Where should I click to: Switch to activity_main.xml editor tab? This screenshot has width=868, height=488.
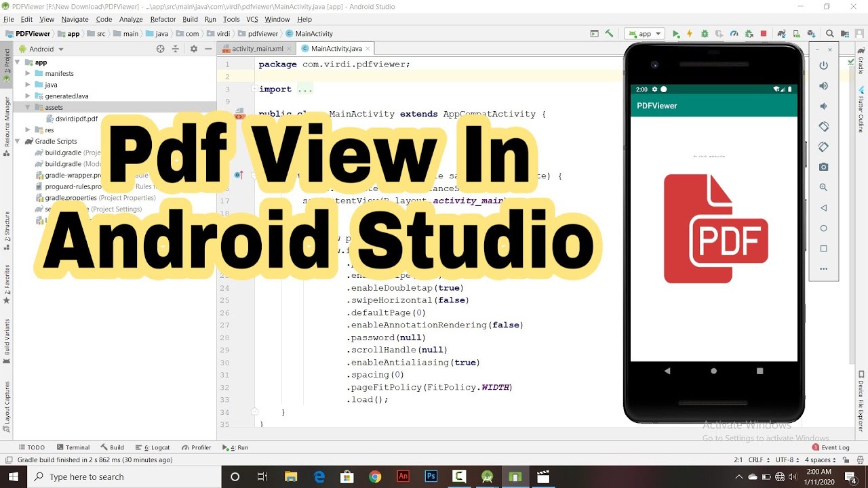tap(257, 49)
